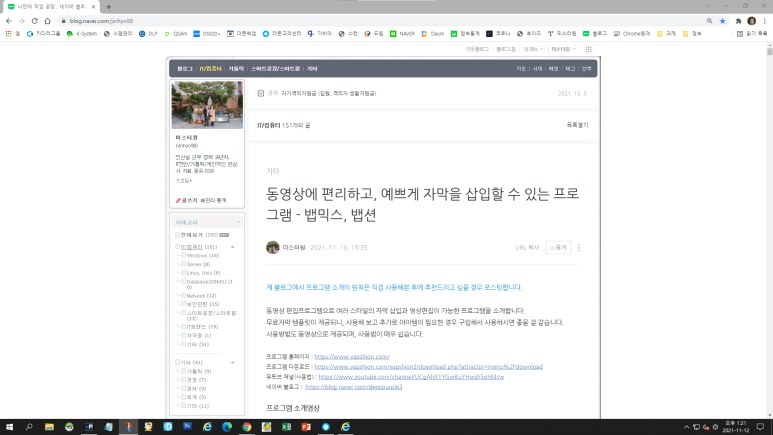This screenshot has height=435, width=773.
Task: Click the 관리·통계 link under profile
Action: (213, 200)
